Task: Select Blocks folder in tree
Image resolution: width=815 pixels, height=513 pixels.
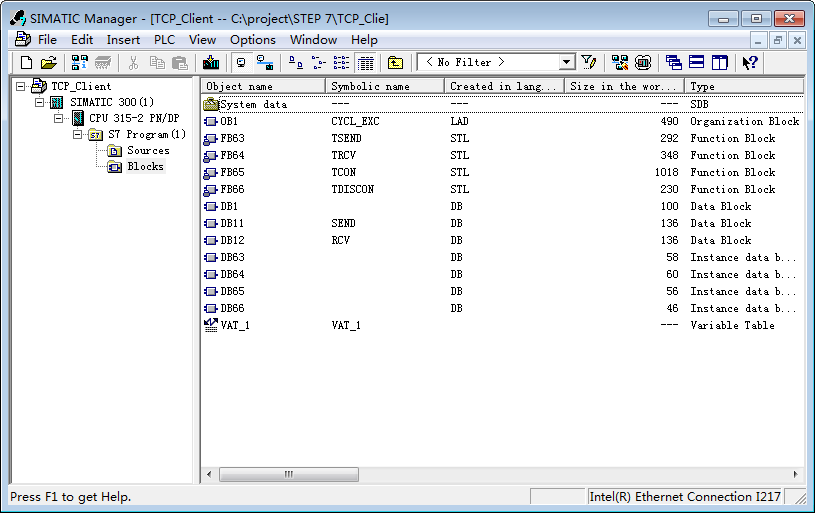Action: [145, 166]
